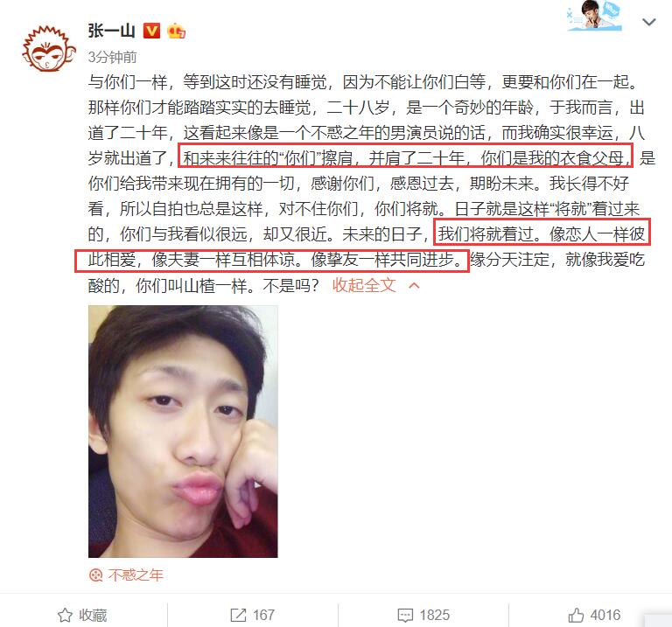Open the post options dropdown arrow
Screen dimensions: 672x627
649,22
